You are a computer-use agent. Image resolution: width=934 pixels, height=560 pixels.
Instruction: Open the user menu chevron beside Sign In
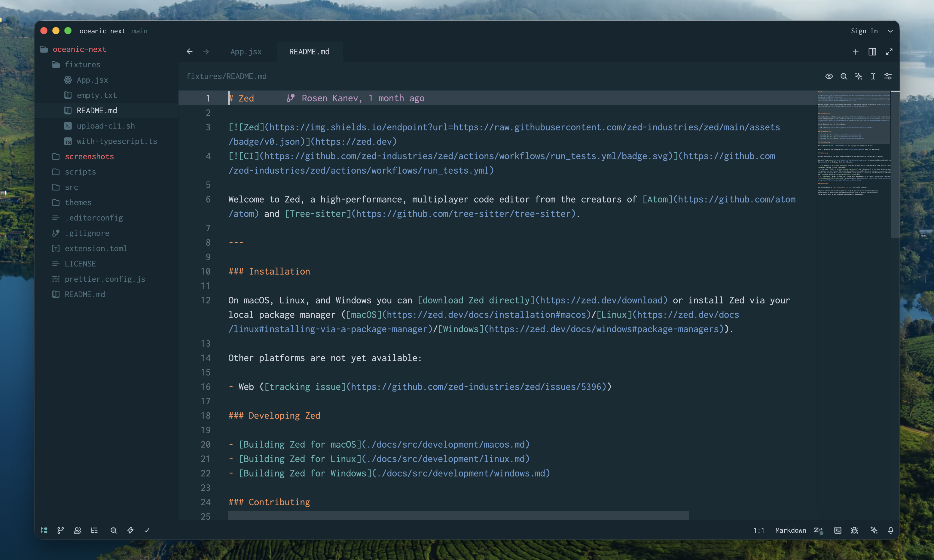click(x=890, y=31)
